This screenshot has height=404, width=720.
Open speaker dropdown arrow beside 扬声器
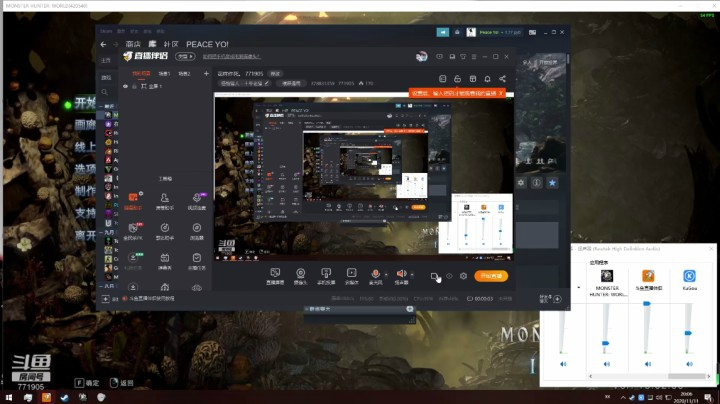click(x=412, y=275)
